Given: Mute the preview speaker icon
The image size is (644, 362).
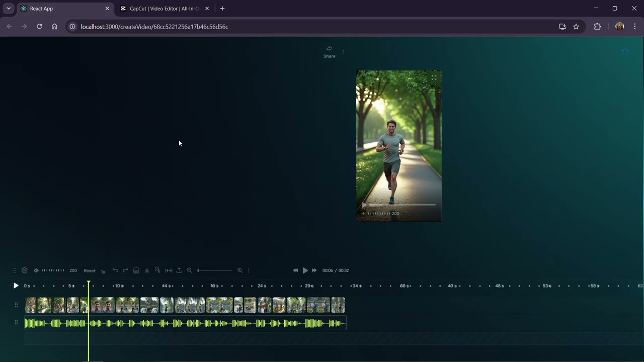Looking at the screenshot, I should click(x=363, y=213).
